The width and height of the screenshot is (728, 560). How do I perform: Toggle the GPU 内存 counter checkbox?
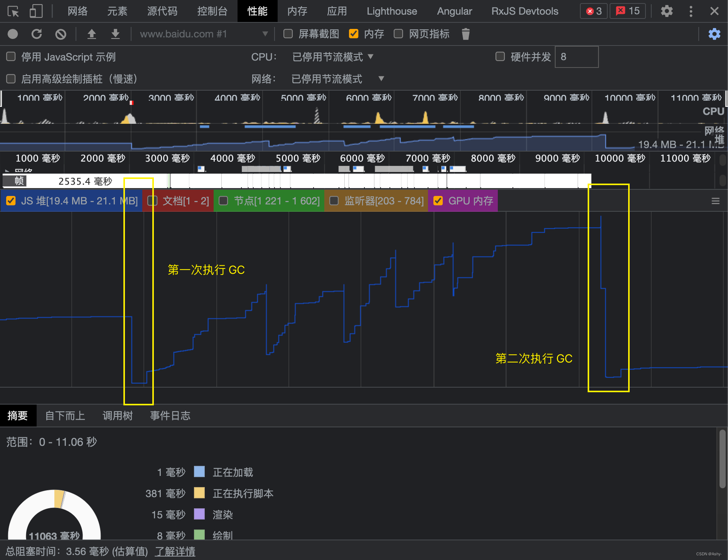click(438, 201)
